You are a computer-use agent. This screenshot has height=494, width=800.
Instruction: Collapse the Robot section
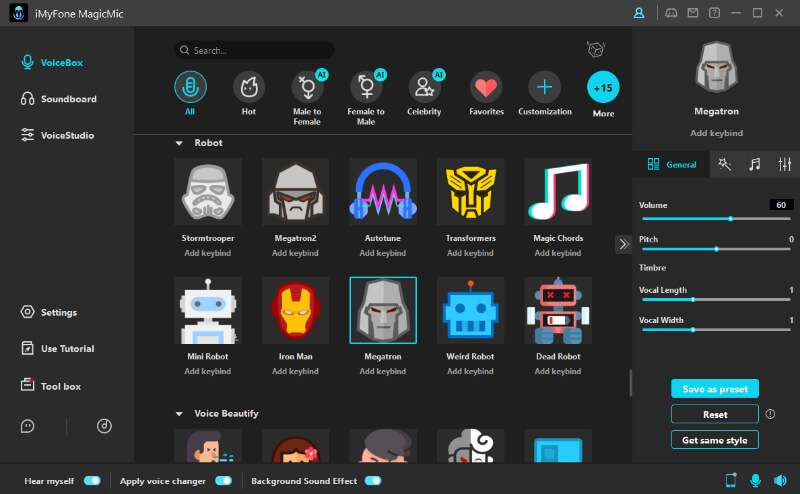179,143
